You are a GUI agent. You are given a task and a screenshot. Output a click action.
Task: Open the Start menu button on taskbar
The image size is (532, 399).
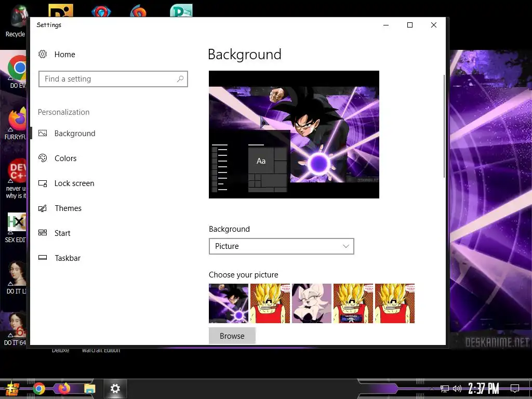coord(12,389)
